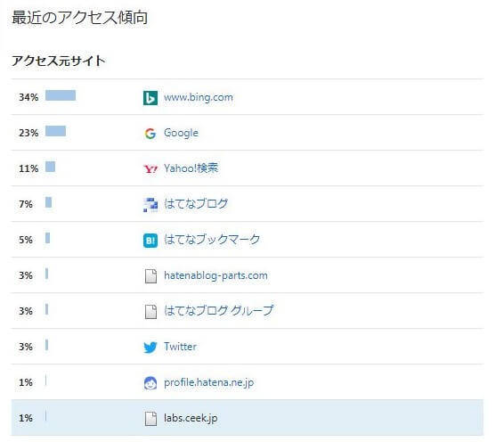Select the 34% percentage text
This screenshot has width=504, height=442.
(28, 97)
